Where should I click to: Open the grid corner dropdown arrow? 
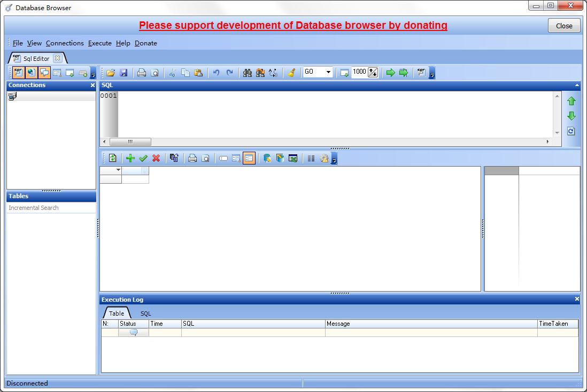click(118, 170)
